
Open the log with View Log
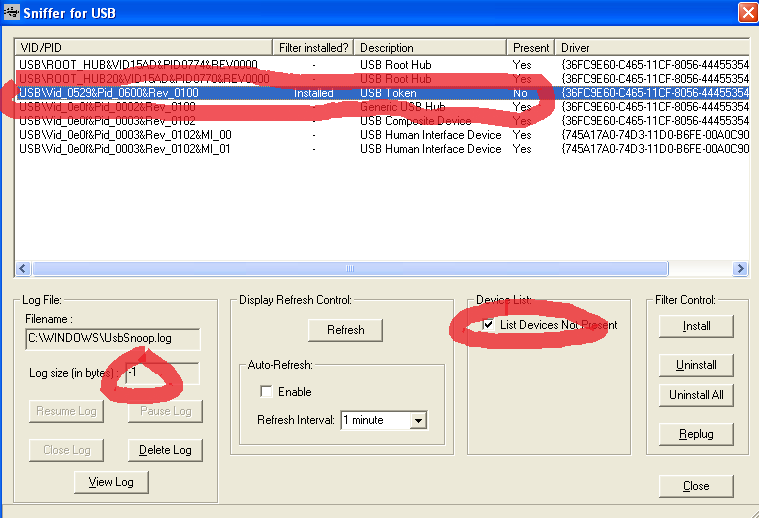tap(112, 482)
